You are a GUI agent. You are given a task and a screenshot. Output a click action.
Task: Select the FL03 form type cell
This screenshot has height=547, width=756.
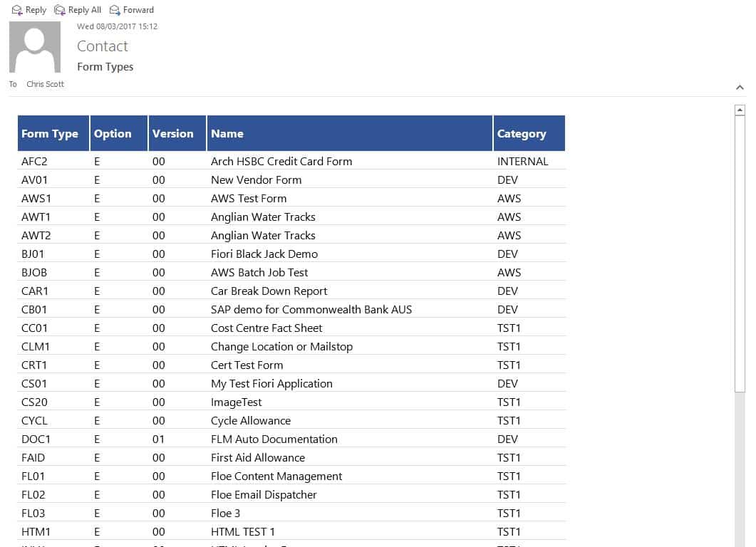[x=33, y=514]
